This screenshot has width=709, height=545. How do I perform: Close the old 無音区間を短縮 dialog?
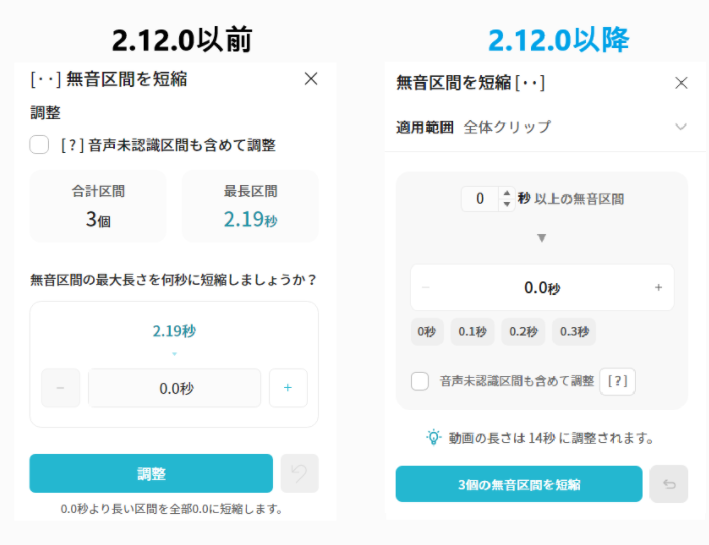click(x=311, y=79)
